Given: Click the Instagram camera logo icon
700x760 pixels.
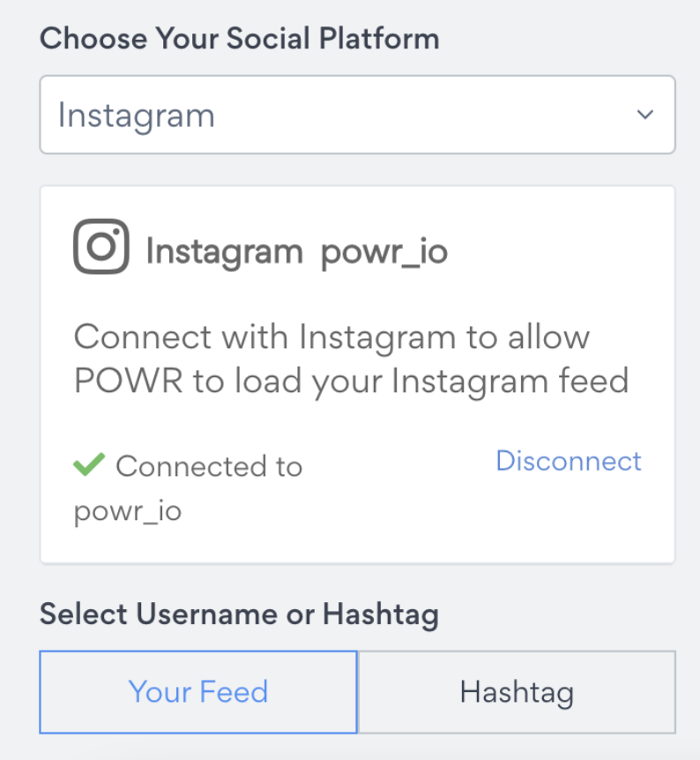Looking at the screenshot, I should coord(101,246).
